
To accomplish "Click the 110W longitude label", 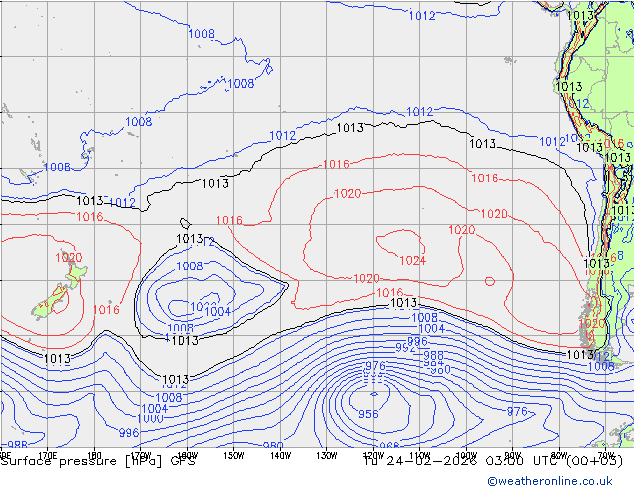I will pos(420,456).
